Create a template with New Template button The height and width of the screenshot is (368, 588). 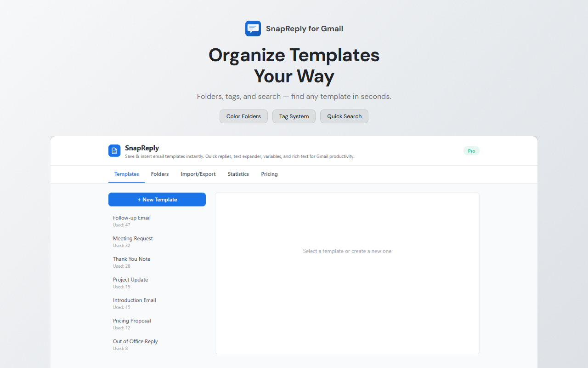(x=157, y=200)
